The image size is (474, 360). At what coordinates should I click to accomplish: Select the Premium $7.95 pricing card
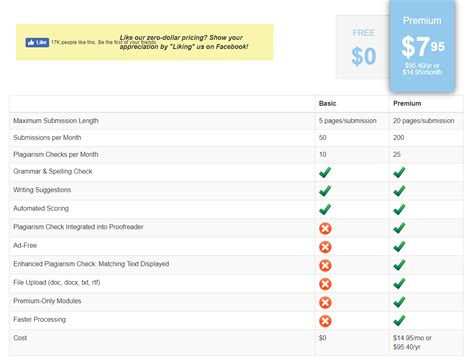[x=422, y=45]
